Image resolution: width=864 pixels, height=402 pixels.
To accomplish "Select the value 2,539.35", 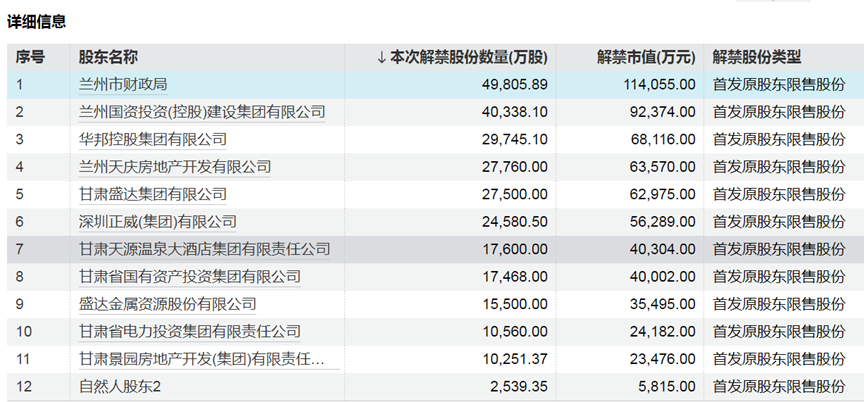I will [518, 387].
